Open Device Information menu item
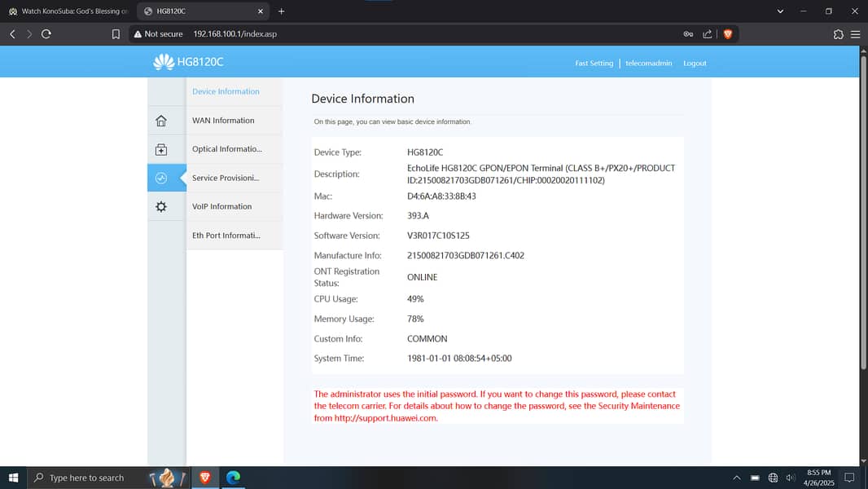 [x=226, y=91]
